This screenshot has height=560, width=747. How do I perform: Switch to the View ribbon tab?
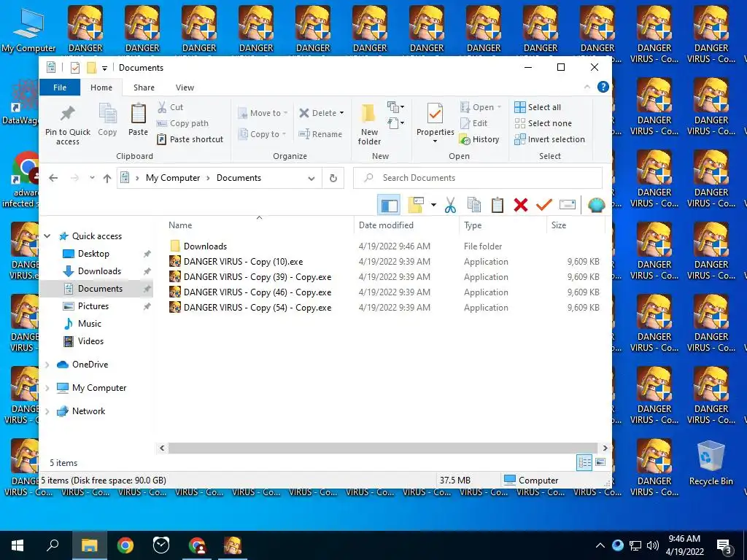point(185,87)
